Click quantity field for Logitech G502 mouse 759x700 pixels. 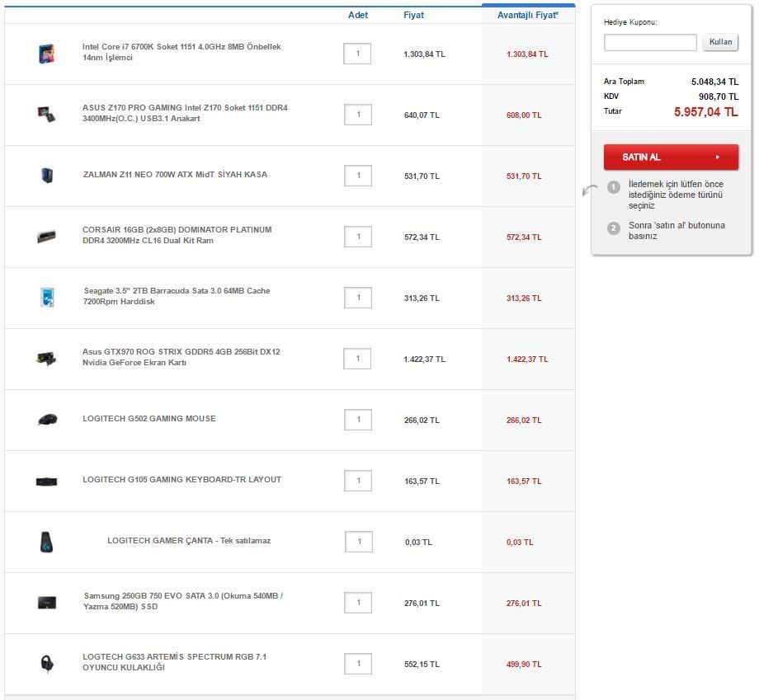point(357,420)
